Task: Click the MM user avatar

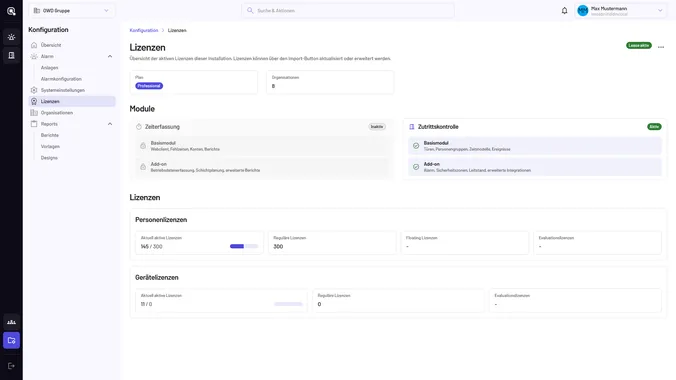Action: tap(582, 11)
